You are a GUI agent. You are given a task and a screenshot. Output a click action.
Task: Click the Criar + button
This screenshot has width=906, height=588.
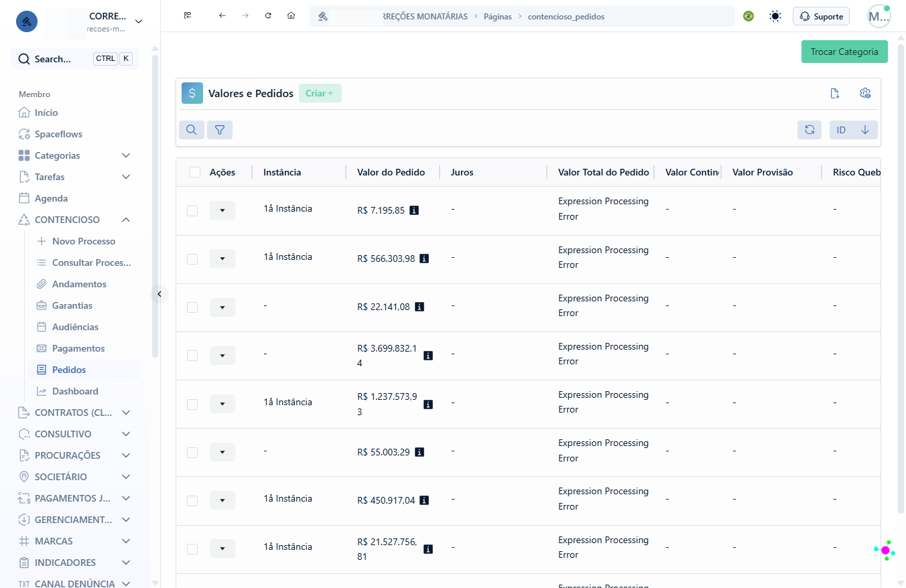(x=320, y=93)
